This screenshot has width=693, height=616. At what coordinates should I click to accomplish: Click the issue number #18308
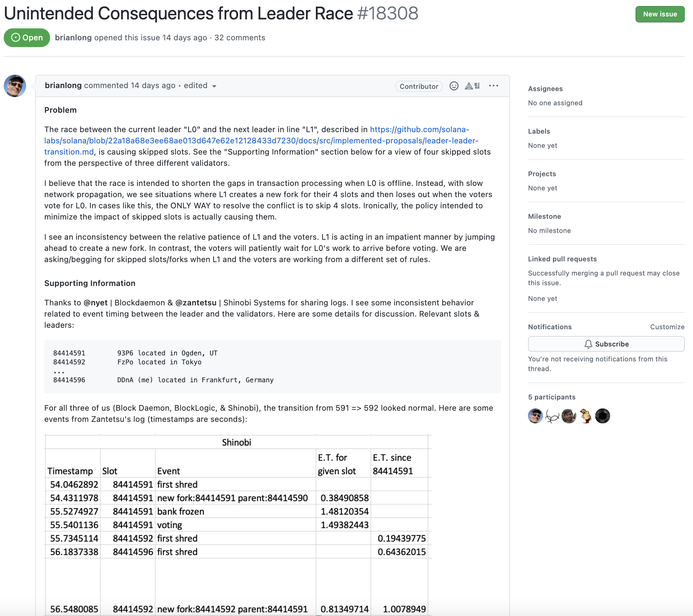(x=388, y=14)
